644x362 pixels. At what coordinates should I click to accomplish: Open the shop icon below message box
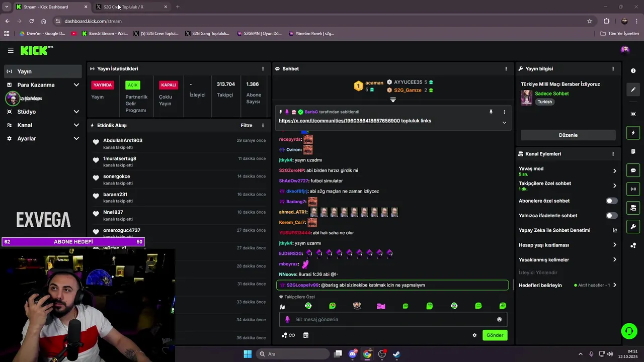tap(305, 335)
